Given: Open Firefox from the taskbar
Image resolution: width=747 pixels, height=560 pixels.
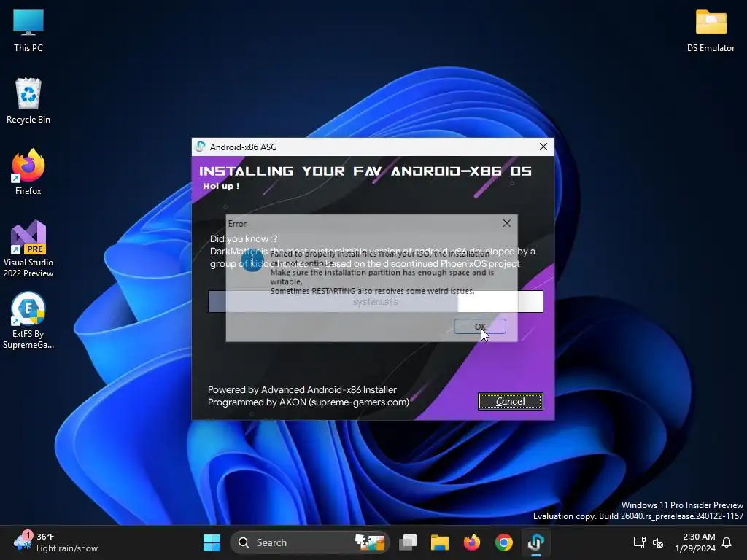Looking at the screenshot, I should point(472,542).
